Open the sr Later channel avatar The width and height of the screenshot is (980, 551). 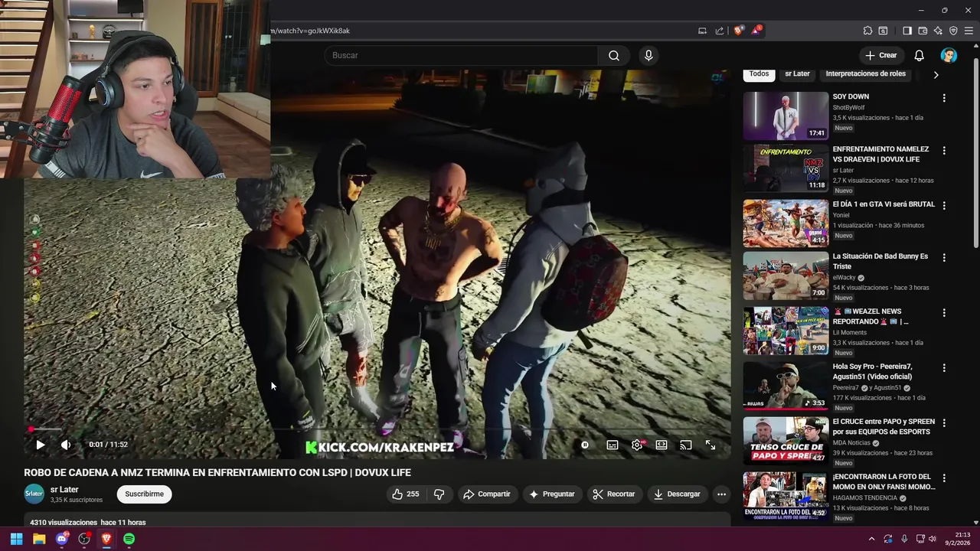(34, 494)
